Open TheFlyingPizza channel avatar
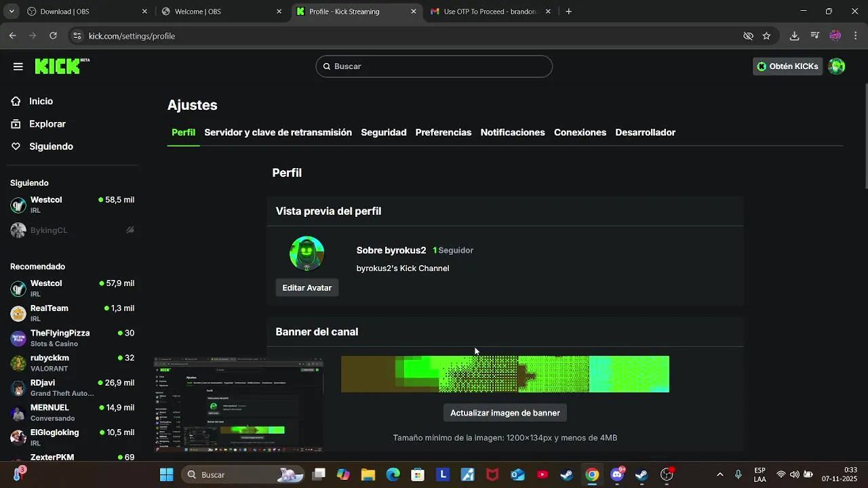The image size is (868, 488). [18, 338]
